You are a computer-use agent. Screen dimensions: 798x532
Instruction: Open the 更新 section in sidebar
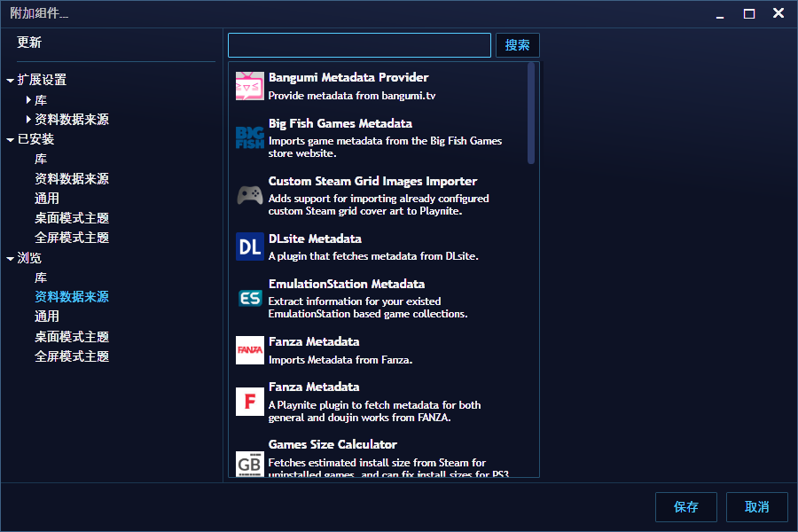pyautogui.click(x=29, y=43)
